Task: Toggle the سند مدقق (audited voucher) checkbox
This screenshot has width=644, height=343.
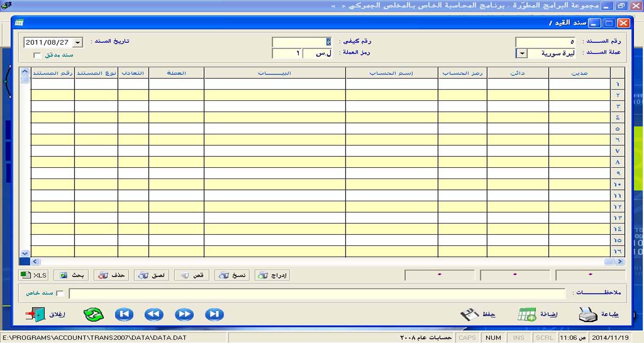Action: point(37,55)
